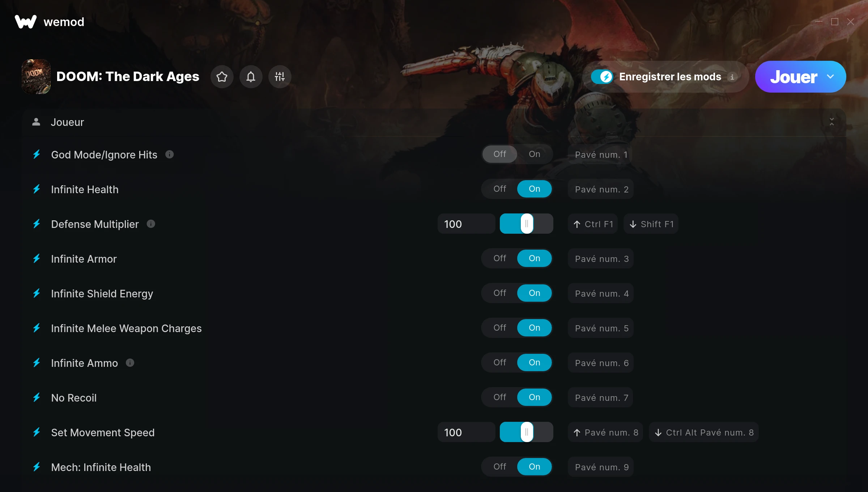Click the Set Movement Speed slider
This screenshot has width=868, height=492.
pos(527,432)
